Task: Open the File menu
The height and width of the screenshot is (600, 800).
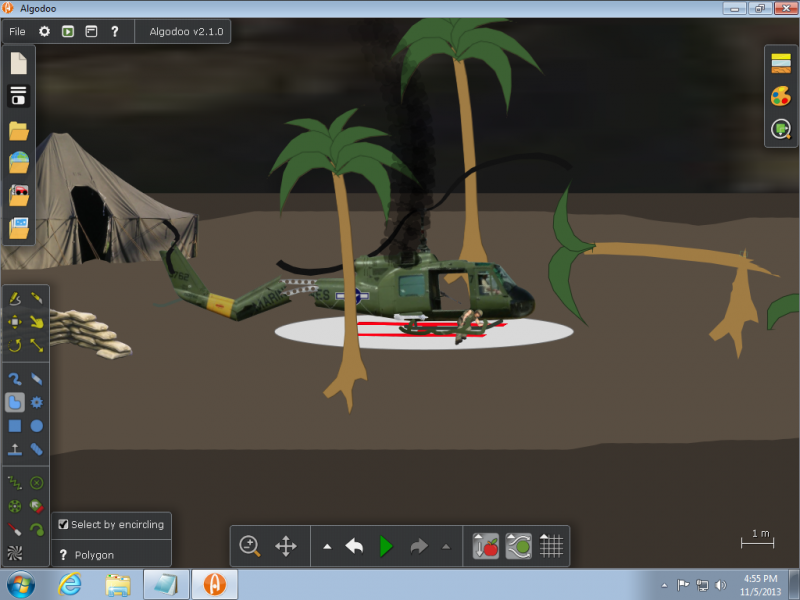Action: point(17,31)
